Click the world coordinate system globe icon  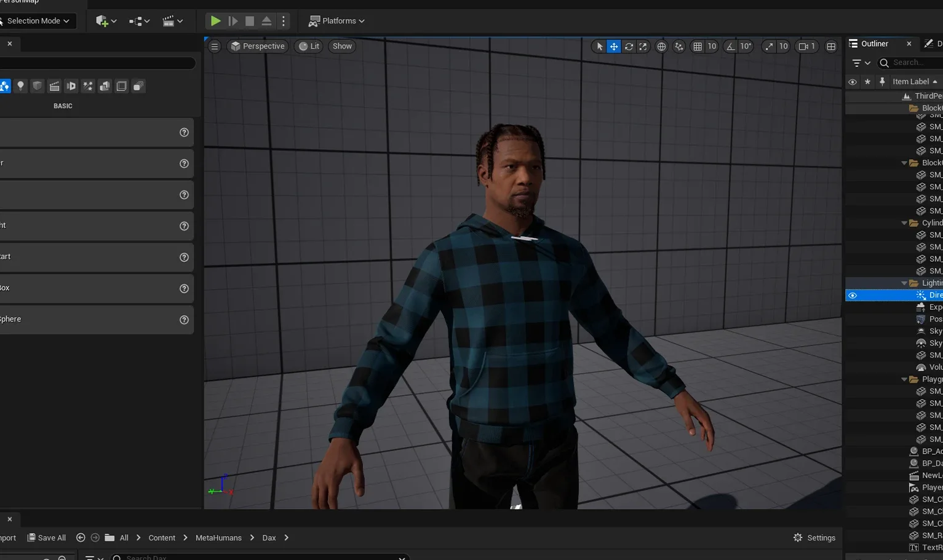661,46
